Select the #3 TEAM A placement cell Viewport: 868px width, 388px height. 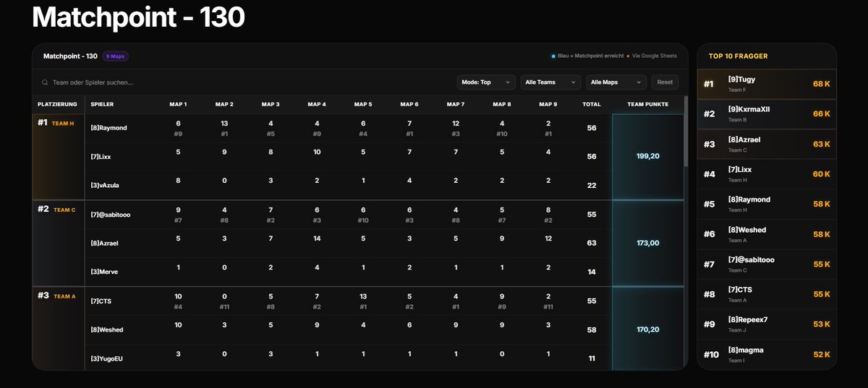(x=59, y=329)
